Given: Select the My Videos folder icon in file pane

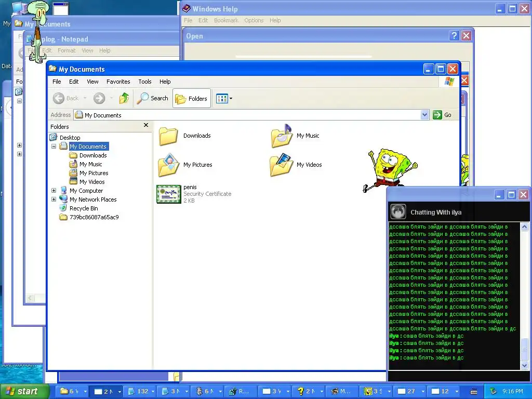Looking at the screenshot, I should [281, 165].
